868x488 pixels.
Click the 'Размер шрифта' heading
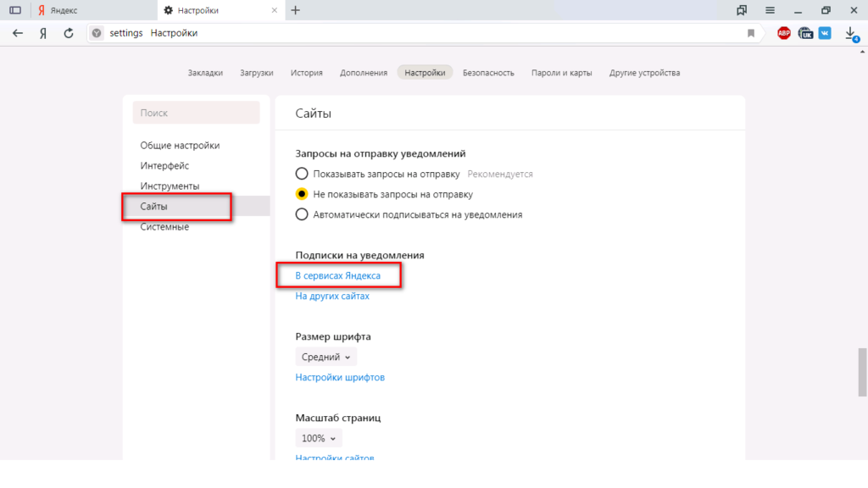pos(333,336)
